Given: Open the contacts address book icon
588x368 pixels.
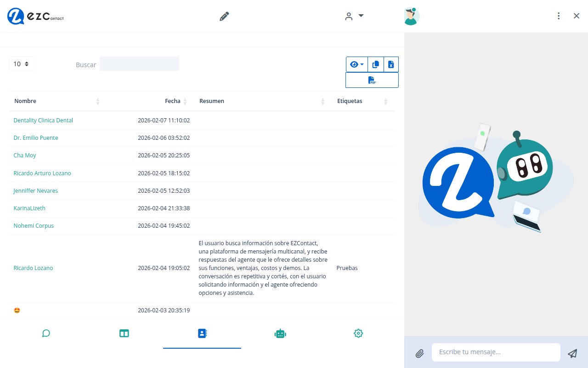Looking at the screenshot, I should [x=202, y=333].
